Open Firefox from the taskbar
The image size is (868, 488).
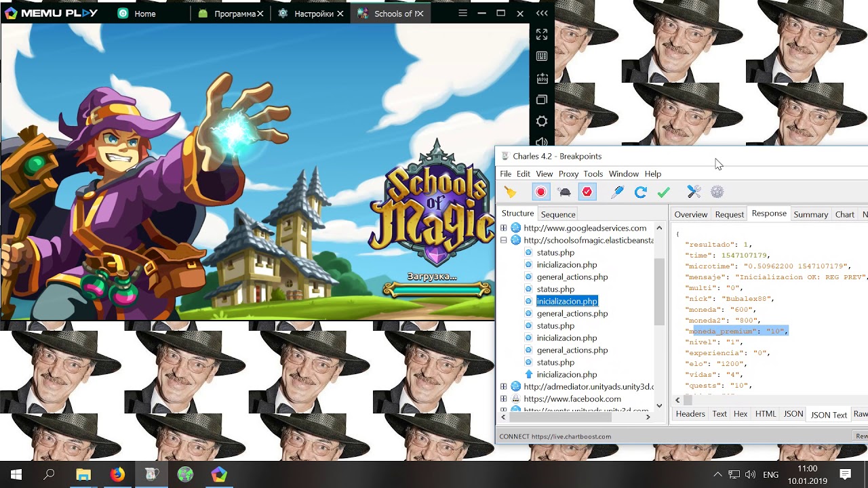point(117,474)
